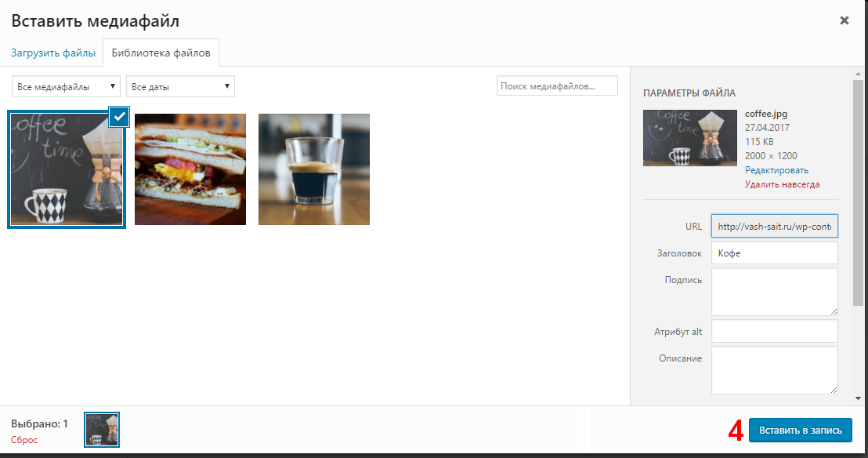This screenshot has width=868, height=458.
Task: Click the Описание text area
Action: (775, 370)
